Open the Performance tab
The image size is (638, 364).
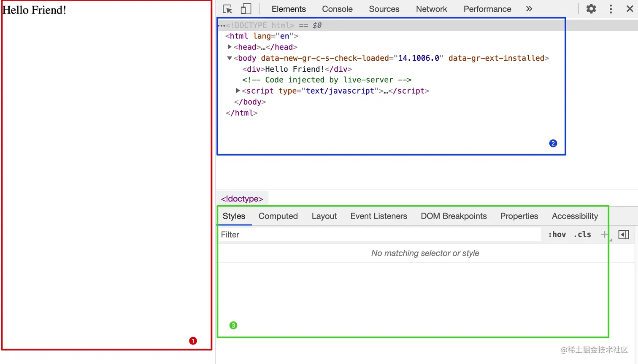coord(487,9)
